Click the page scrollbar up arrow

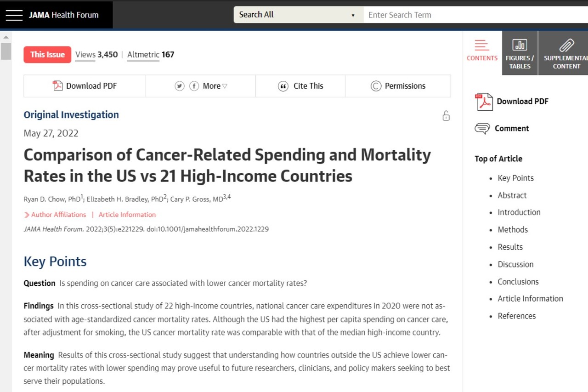point(6,37)
